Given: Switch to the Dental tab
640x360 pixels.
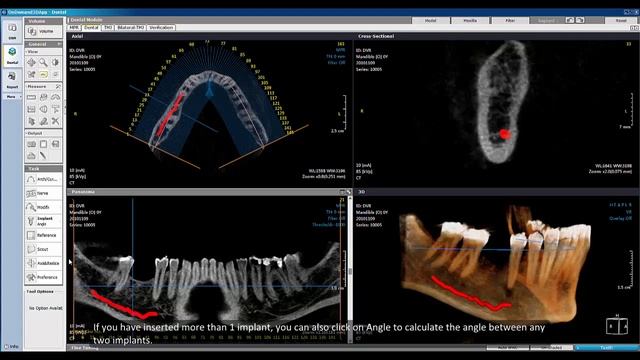Looking at the screenshot, I should pyautogui.click(x=91, y=27).
